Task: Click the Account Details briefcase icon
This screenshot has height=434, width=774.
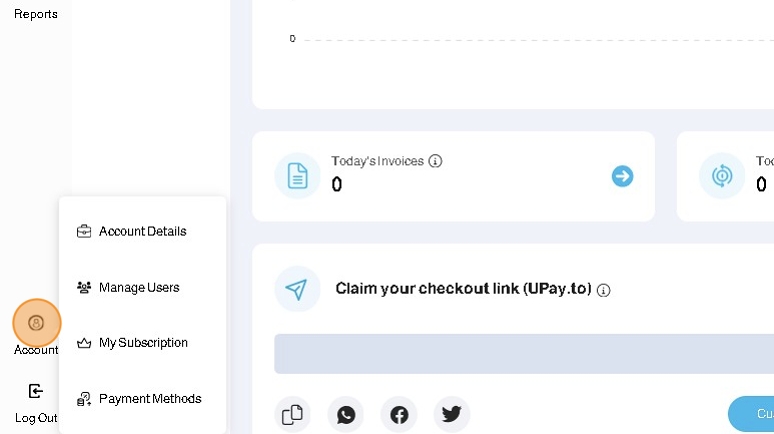Action: 84,231
